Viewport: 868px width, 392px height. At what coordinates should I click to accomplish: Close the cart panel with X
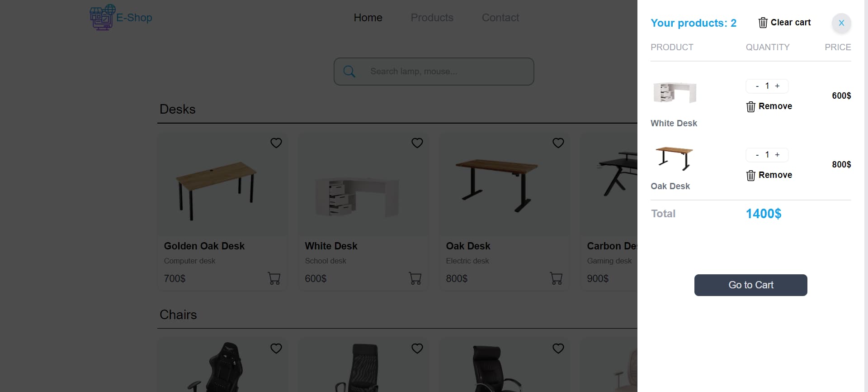tap(841, 23)
